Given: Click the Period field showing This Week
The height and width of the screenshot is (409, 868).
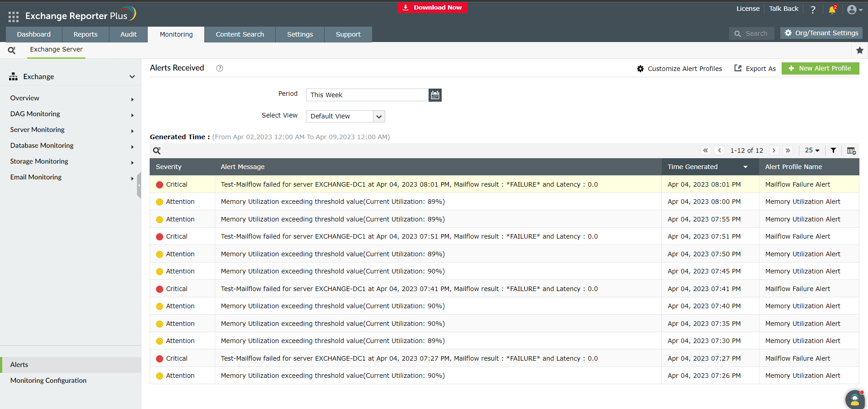Looking at the screenshot, I should 367,95.
